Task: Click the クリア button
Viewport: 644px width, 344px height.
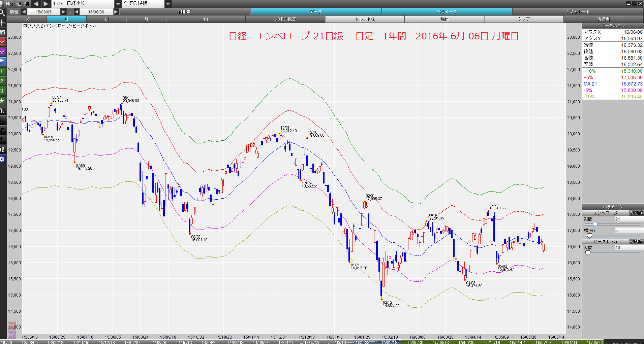Action: pyautogui.click(x=524, y=19)
